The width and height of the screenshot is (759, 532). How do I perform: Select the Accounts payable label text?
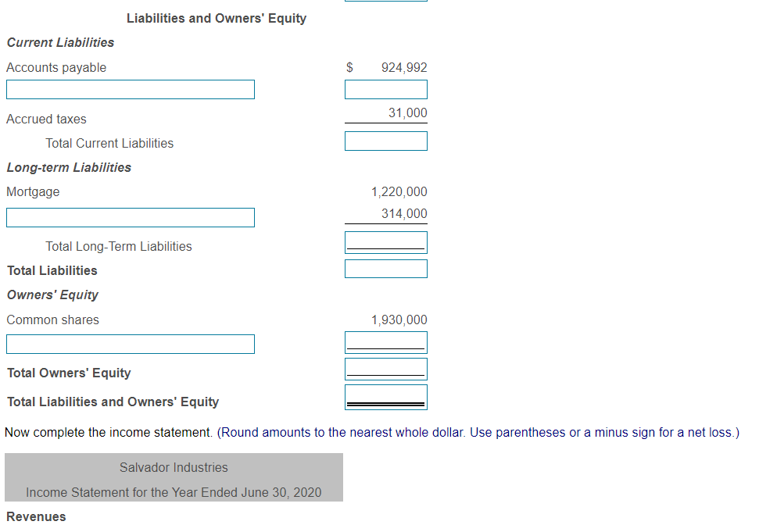(x=55, y=67)
